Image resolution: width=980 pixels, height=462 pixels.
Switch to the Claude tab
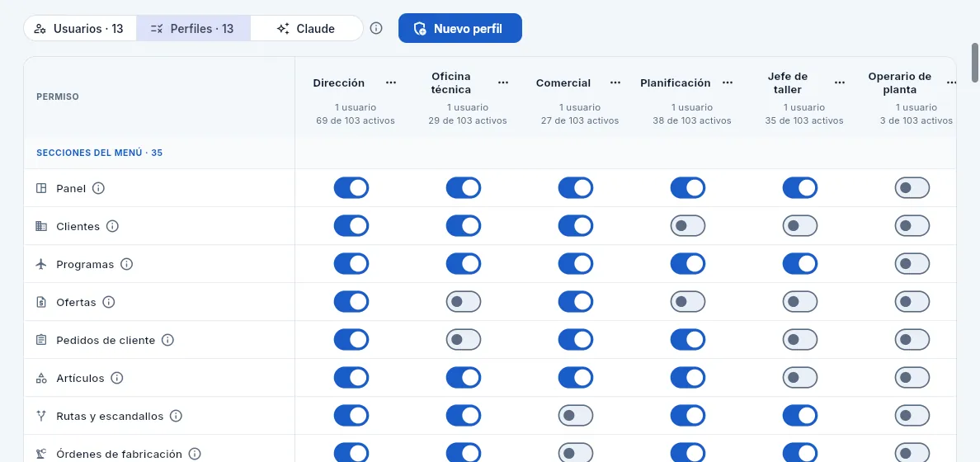306,28
